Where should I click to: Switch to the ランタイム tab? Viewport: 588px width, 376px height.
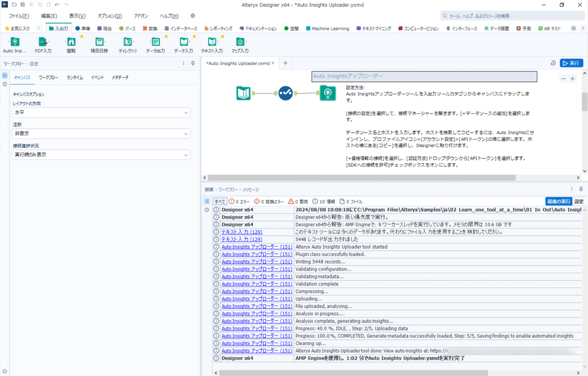(75, 78)
